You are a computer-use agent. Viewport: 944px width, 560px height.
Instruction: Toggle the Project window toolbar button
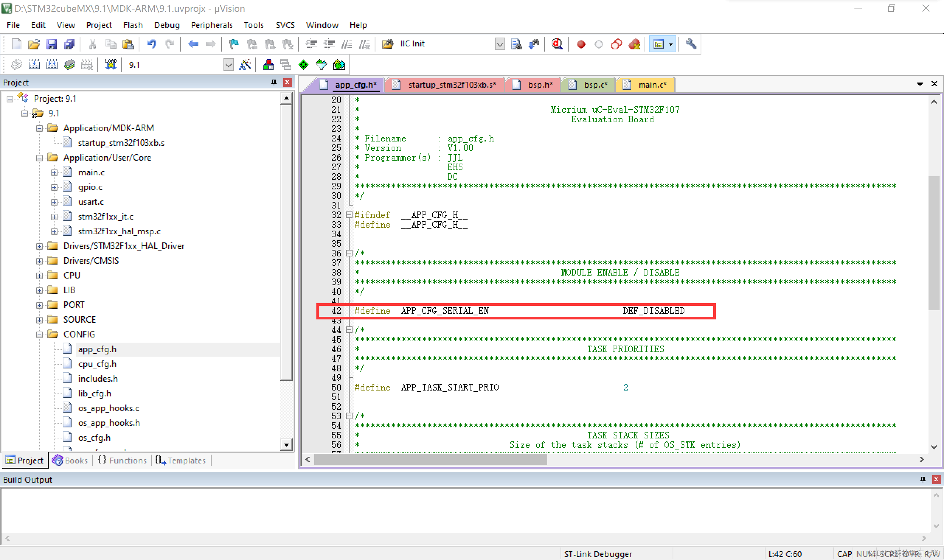(659, 44)
